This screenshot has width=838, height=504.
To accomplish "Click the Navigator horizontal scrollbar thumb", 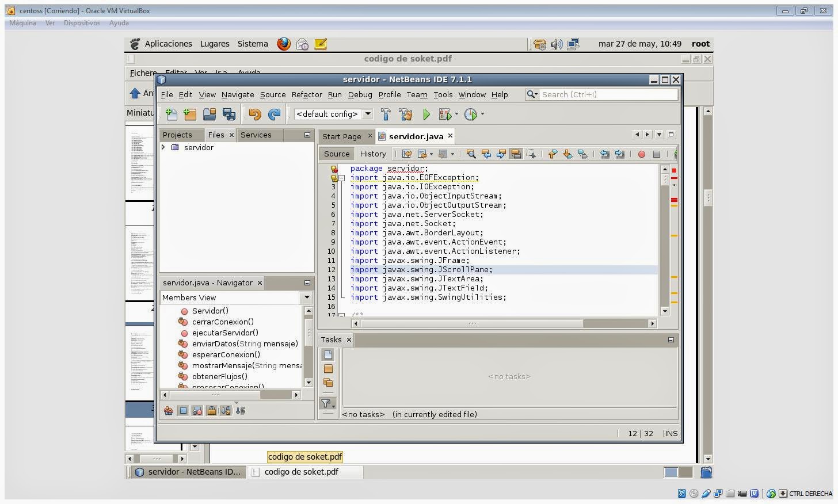I will (x=215, y=395).
